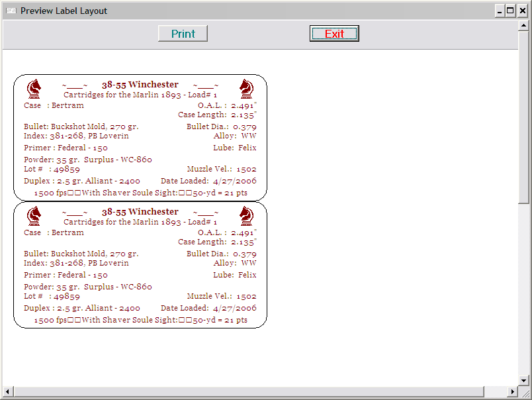The height and width of the screenshot is (400, 532).
Task: Click top label 'Primer : Federal - 150'
Action: click(66, 148)
